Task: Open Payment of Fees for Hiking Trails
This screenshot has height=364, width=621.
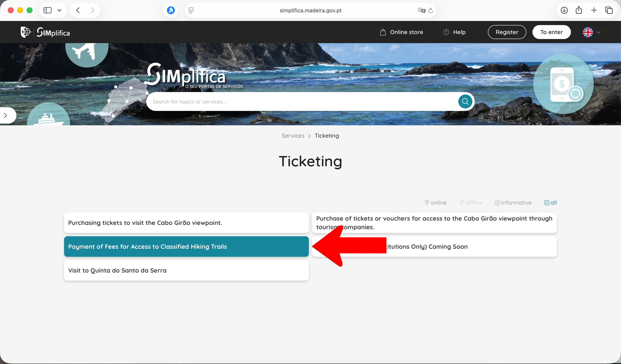Action: click(x=186, y=247)
